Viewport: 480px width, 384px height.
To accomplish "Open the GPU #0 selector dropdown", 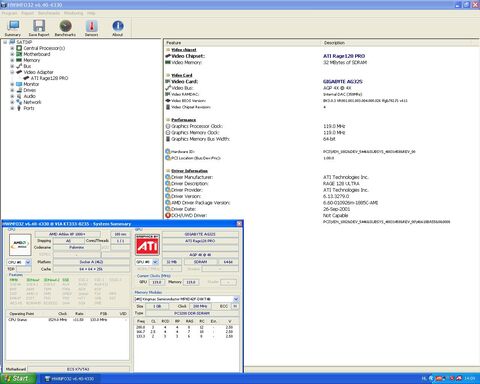I will [x=155, y=262].
